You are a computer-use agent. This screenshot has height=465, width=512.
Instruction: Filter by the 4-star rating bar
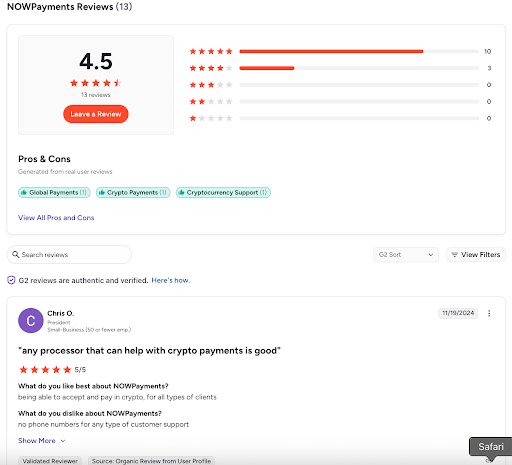tap(359, 68)
